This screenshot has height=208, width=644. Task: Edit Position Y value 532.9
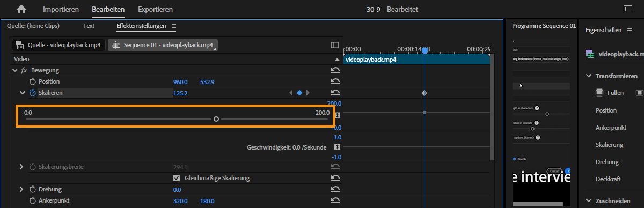[x=207, y=82]
